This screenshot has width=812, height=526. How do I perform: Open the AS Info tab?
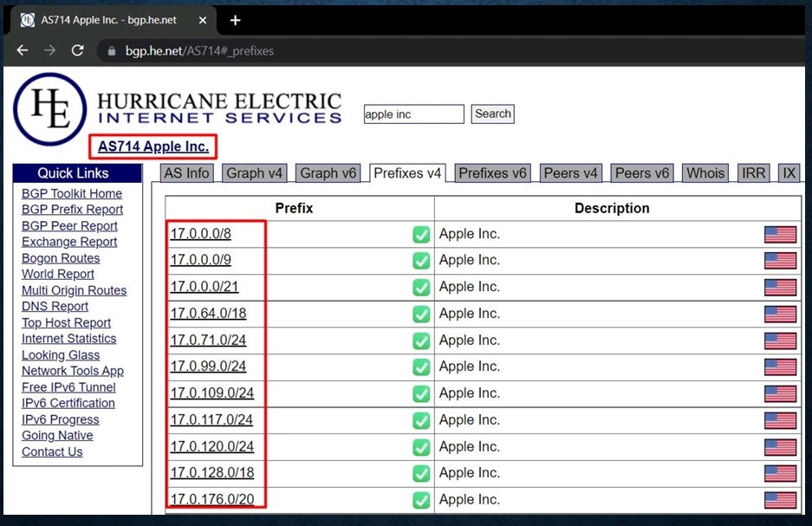coord(186,172)
